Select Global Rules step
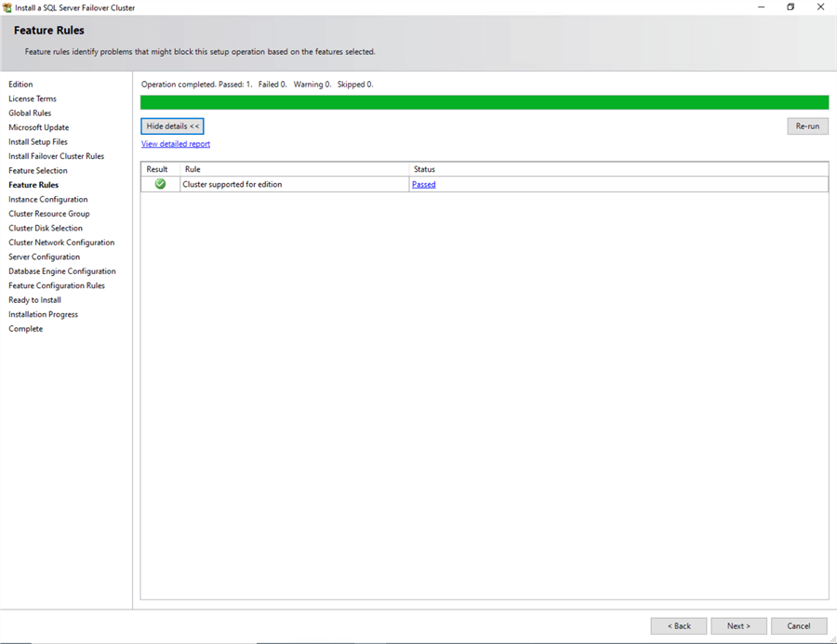 pyautogui.click(x=30, y=113)
